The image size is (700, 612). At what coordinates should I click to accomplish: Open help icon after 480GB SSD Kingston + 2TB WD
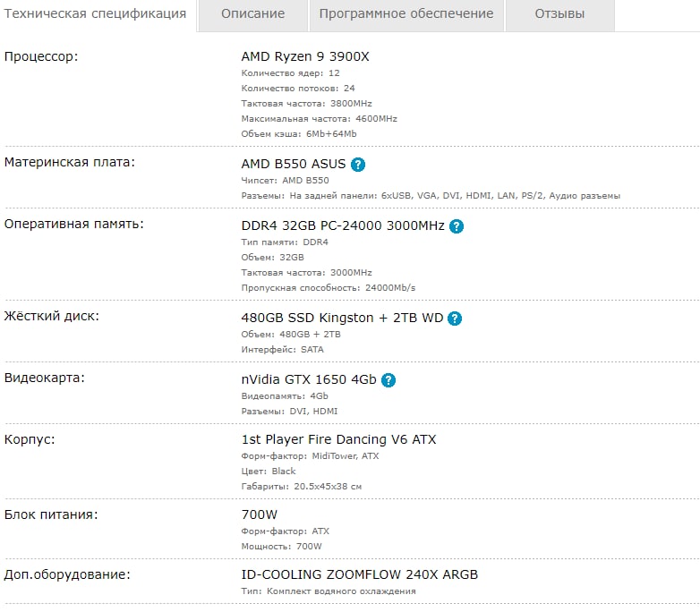pyautogui.click(x=455, y=319)
